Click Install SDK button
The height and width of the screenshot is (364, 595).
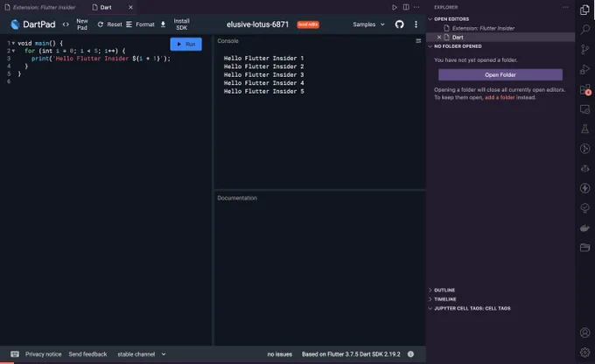[x=181, y=24]
